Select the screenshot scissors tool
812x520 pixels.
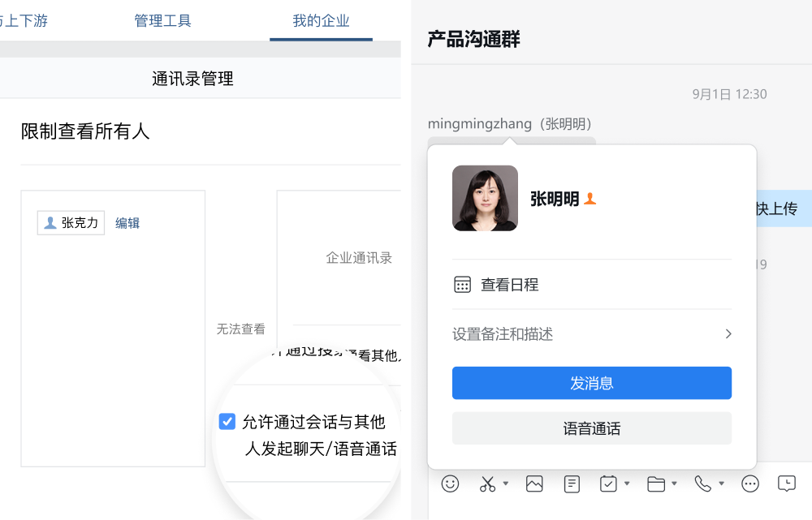(487, 483)
